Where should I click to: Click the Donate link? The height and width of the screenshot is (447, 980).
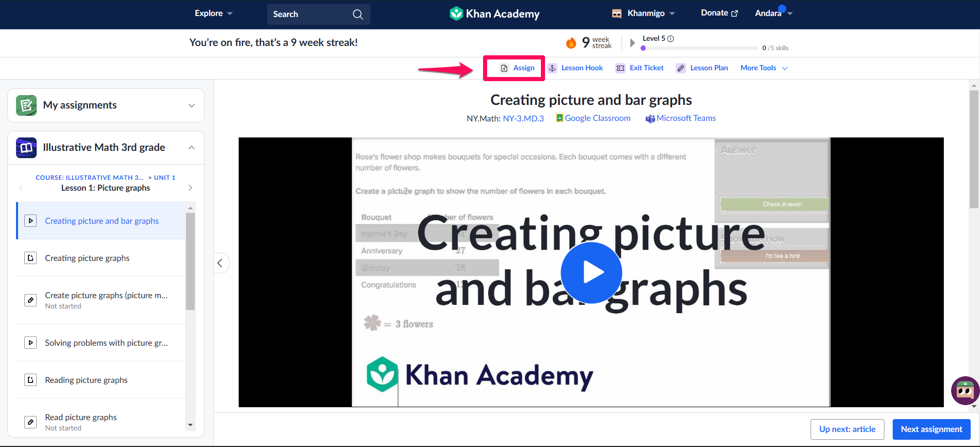click(719, 13)
